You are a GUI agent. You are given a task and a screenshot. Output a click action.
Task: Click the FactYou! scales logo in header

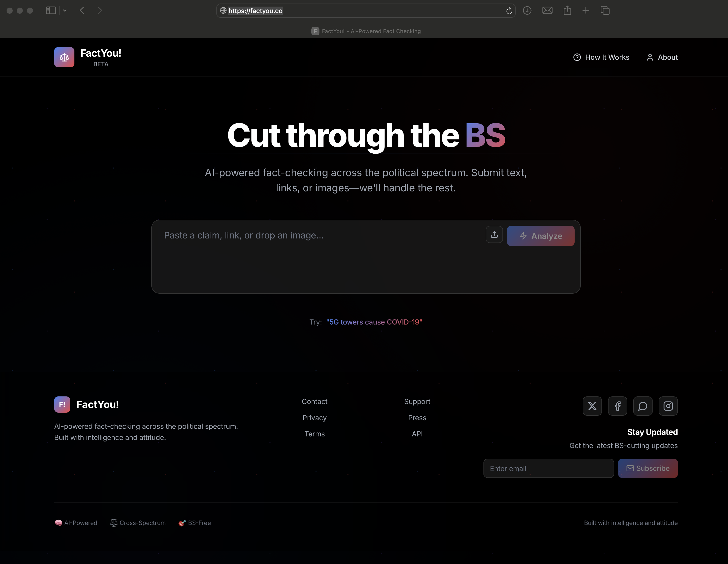coord(64,57)
